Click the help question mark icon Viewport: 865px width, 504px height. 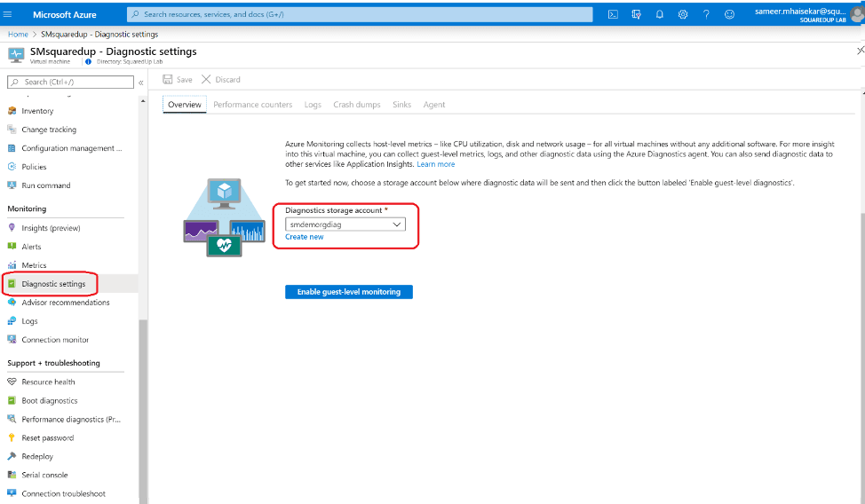pos(706,14)
